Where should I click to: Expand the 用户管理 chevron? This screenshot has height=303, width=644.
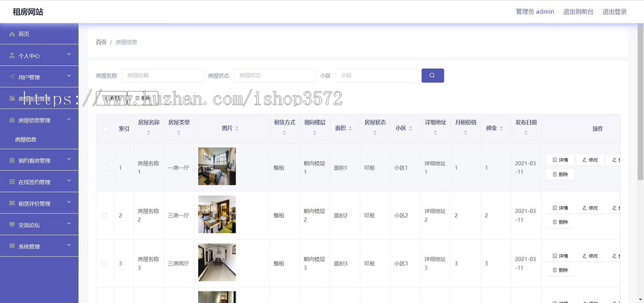tap(69, 76)
